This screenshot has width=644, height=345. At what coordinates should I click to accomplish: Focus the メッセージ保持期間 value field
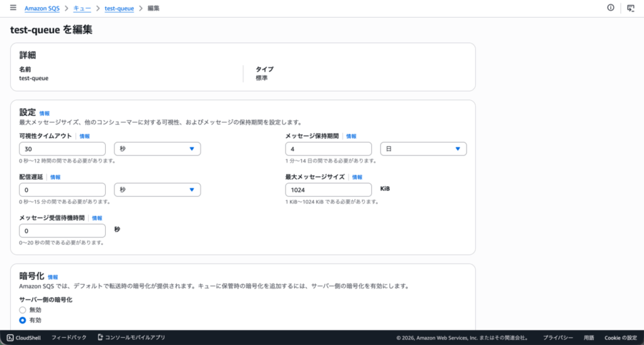tap(328, 149)
